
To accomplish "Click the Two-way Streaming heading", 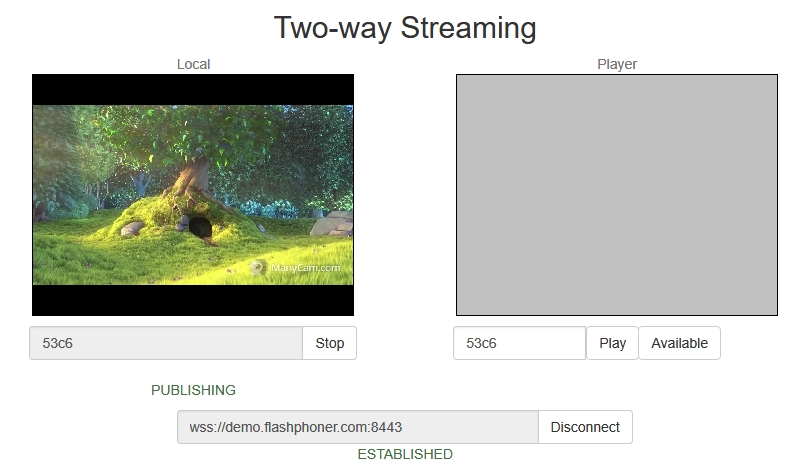I will click(x=405, y=28).
